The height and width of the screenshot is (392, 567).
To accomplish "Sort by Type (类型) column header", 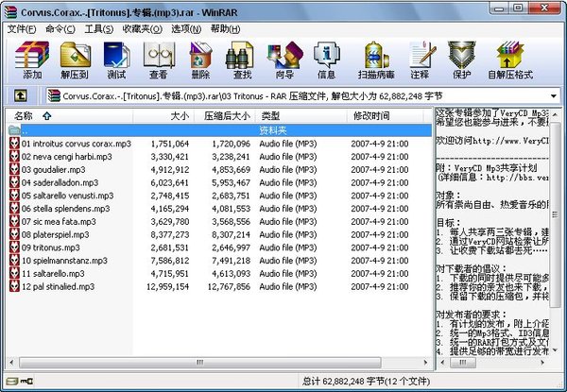I will coord(301,116).
